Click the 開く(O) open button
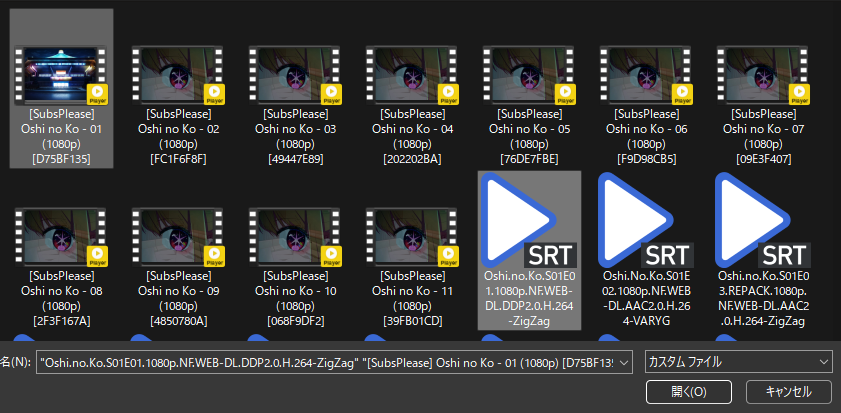The image size is (841, 413). pyautogui.click(x=689, y=392)
